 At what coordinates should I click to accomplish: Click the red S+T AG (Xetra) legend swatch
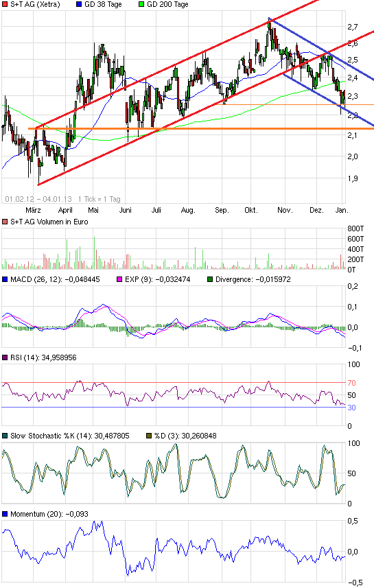point(5,5)
